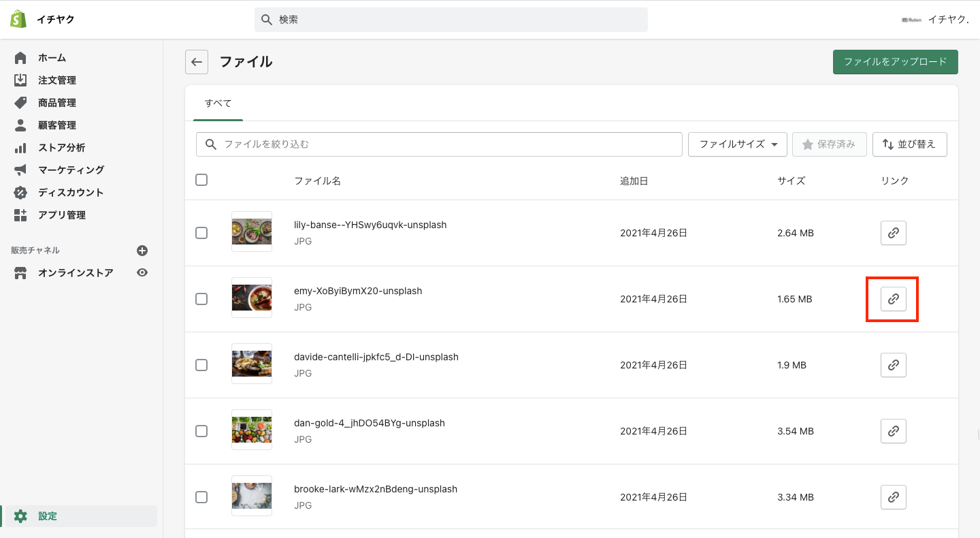980x538 pixels.
Task: Open lily-banse image thumbnail
Action: coord(252,232)
